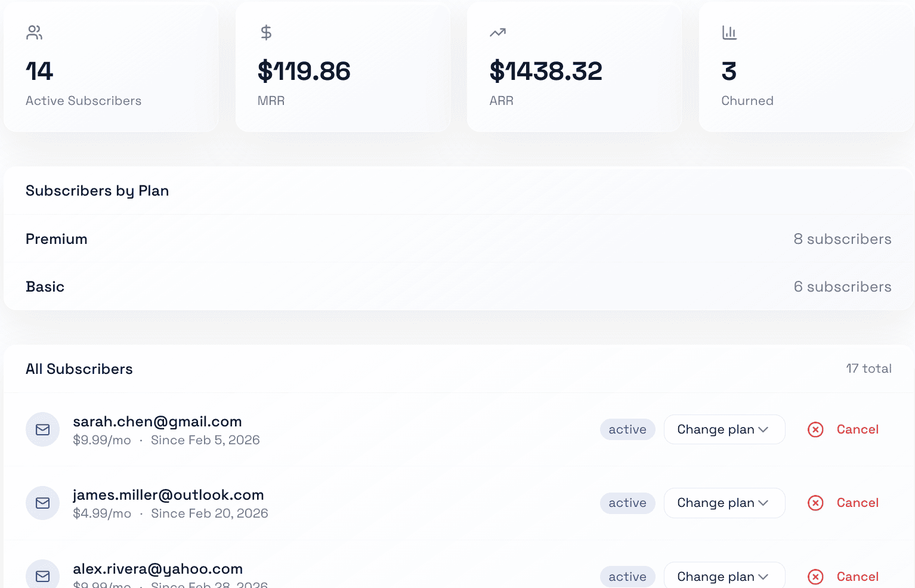Open Change plan dropdown for james.miller
915x588 pixels.
724,503
